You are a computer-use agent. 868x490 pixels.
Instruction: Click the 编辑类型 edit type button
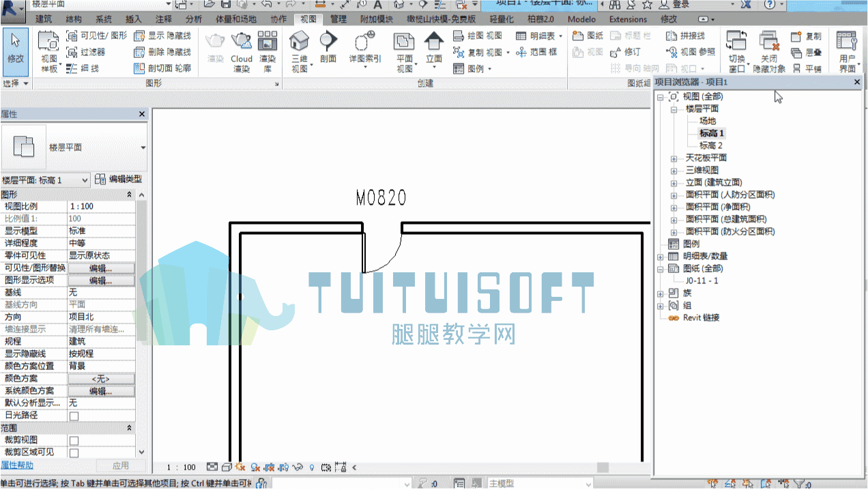[x=119, y=179]
